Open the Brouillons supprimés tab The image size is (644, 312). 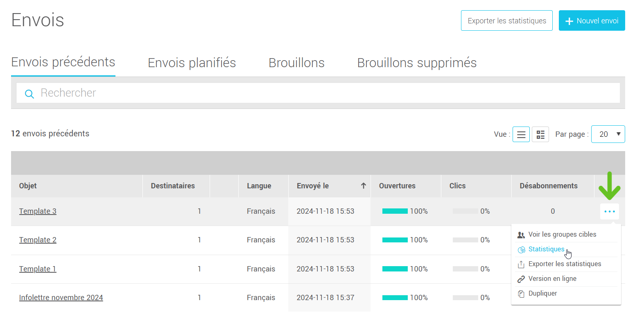click(416, 63)
